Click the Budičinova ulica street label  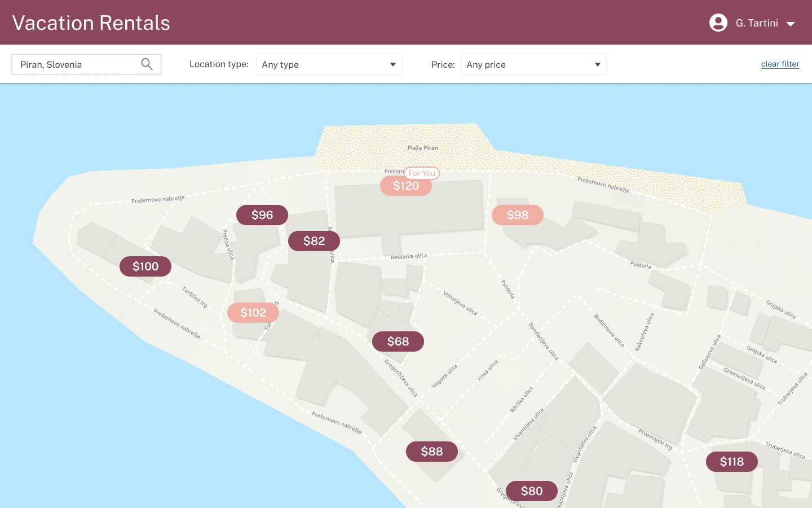[x=609, y=330]
